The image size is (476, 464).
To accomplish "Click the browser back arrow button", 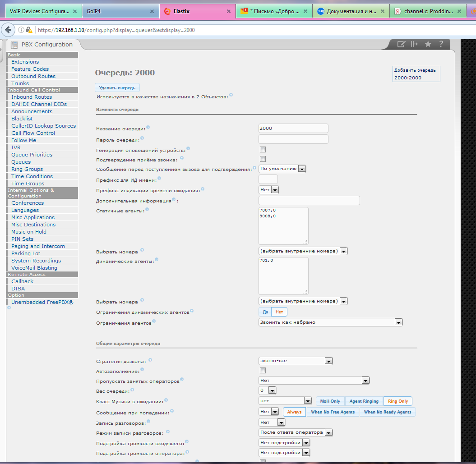I will (8, 30).
